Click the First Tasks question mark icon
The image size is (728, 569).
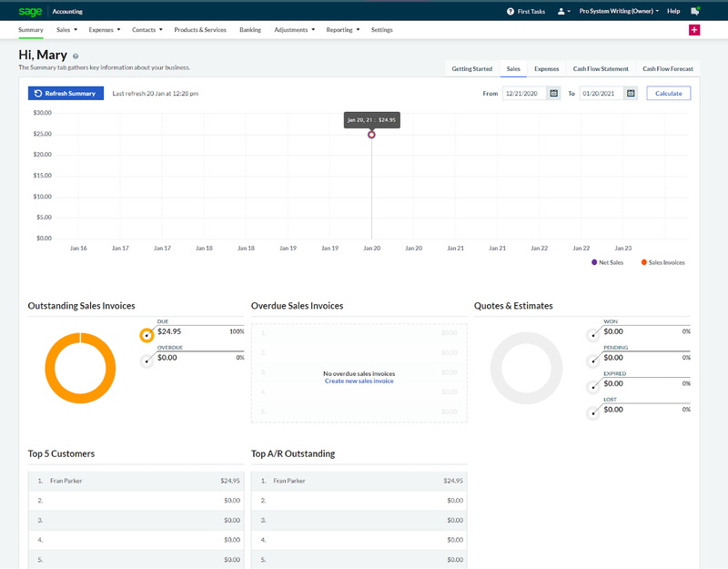pos(511,11)
